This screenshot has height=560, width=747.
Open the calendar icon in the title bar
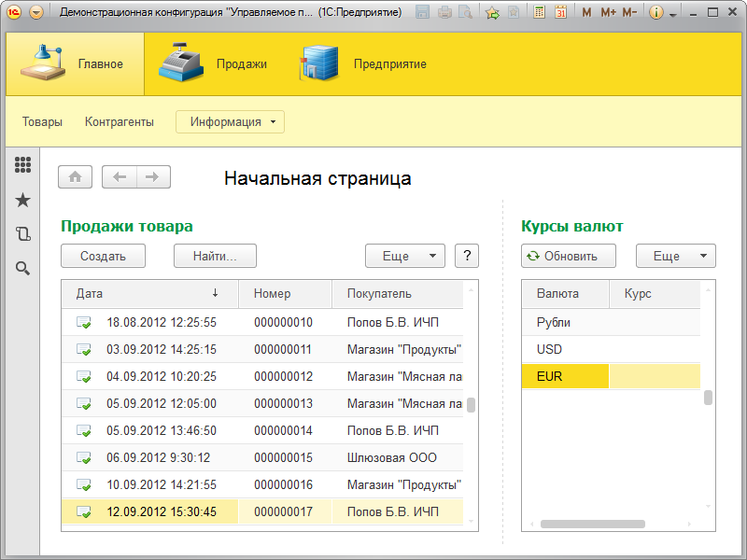tap(561, 12)
